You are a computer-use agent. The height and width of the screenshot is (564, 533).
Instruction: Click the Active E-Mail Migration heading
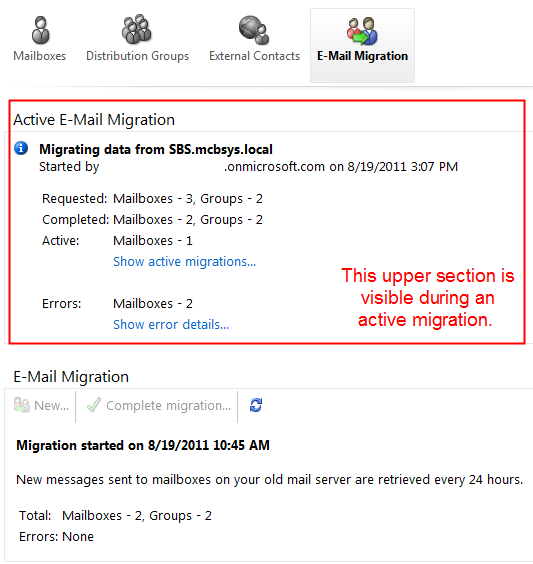point(94,120)
